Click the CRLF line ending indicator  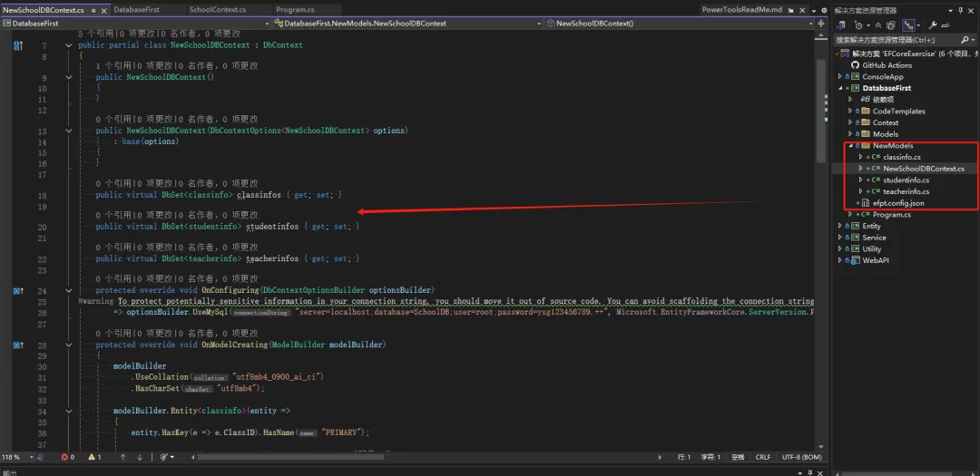763,457
